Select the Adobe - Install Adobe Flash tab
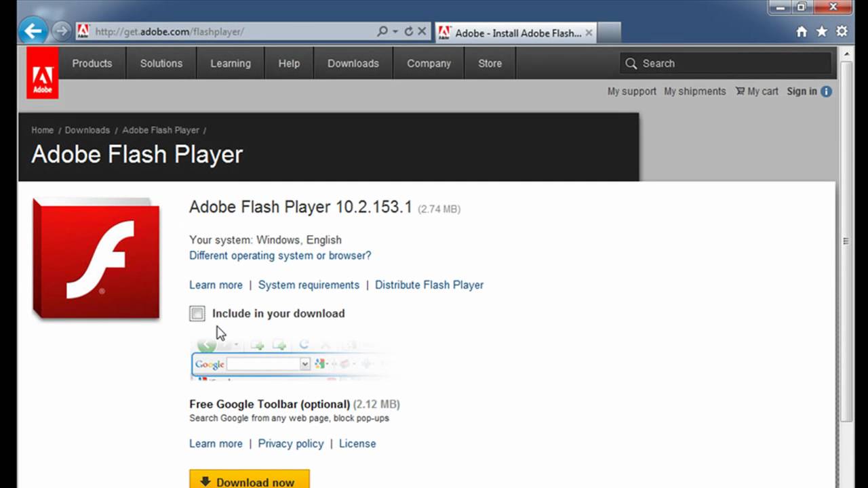The width and height of the screenshot is (868, 488). click(515, 33)
